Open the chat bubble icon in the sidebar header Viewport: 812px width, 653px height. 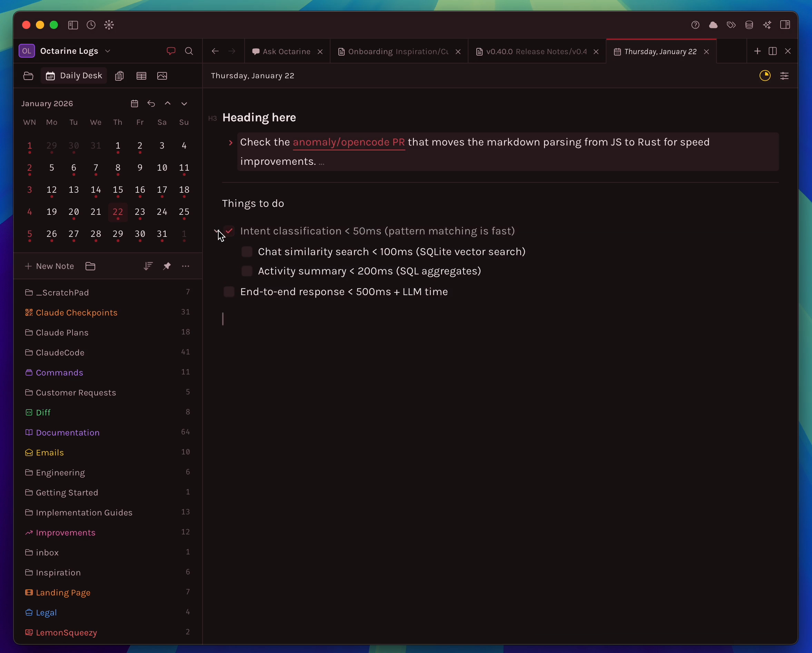tap(171, 51)
